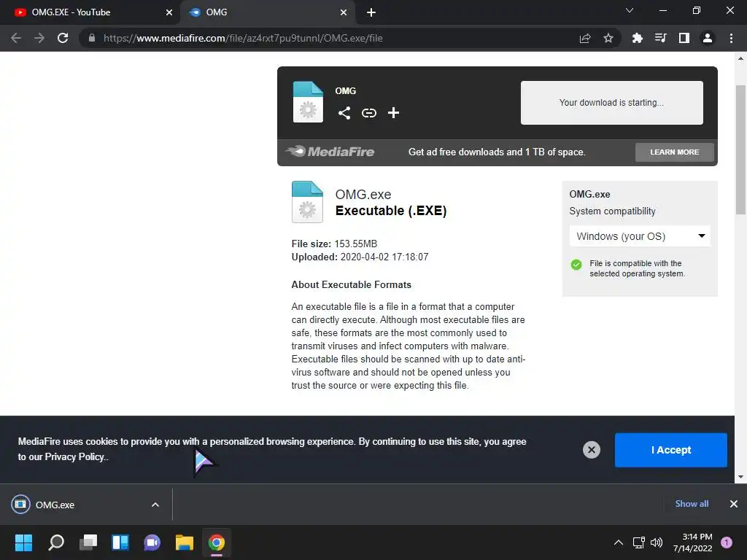Screen dimensions: 747x560
Task: Bookmark this page with star
Action: click(608, 38)
